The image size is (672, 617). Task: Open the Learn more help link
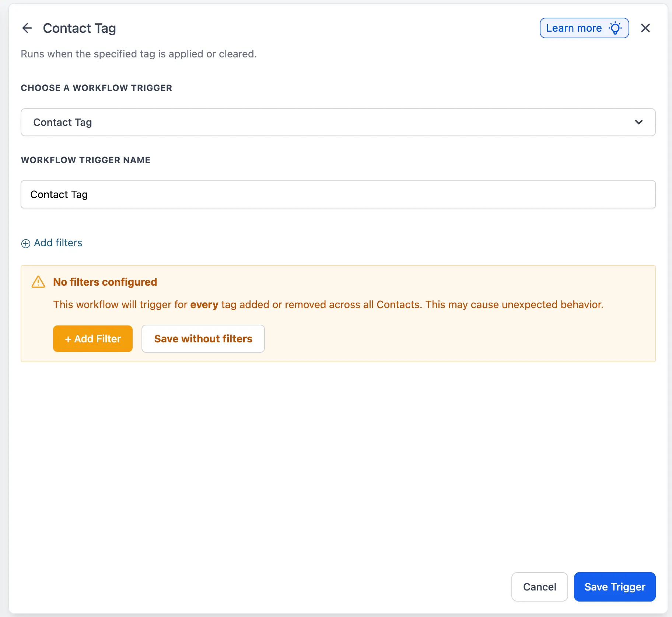(x=574, y=28)
